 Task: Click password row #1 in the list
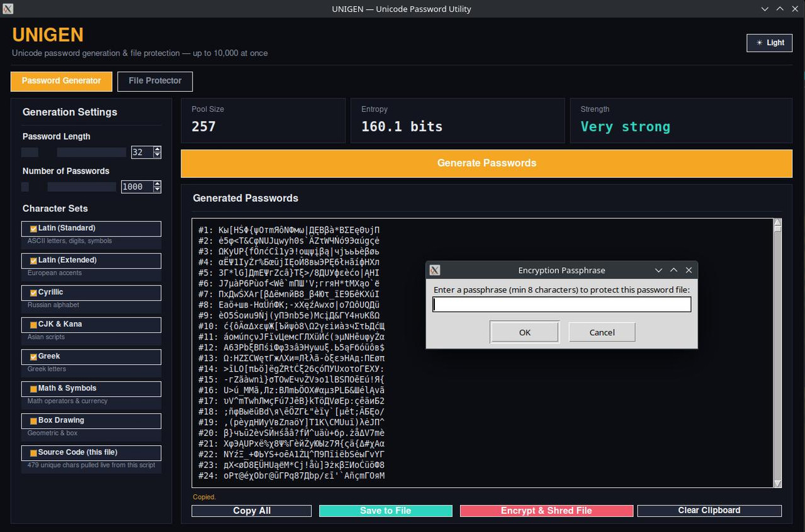289,230
